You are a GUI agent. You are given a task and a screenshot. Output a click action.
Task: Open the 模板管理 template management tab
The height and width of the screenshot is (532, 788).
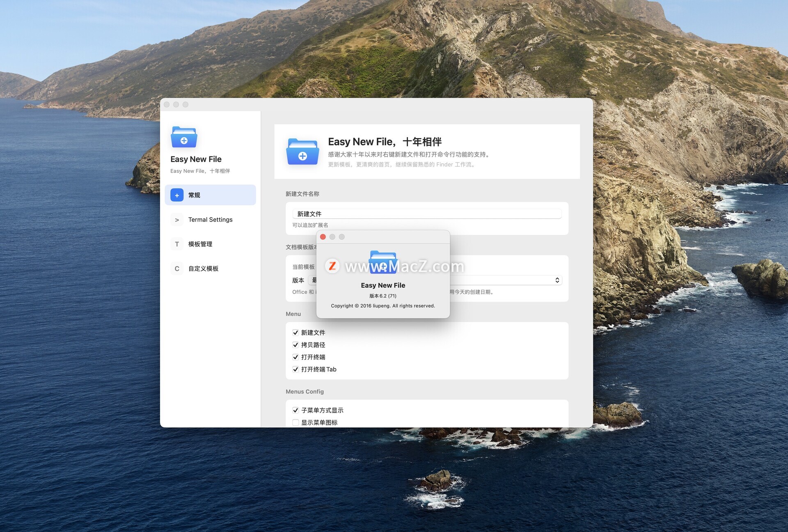210,244
